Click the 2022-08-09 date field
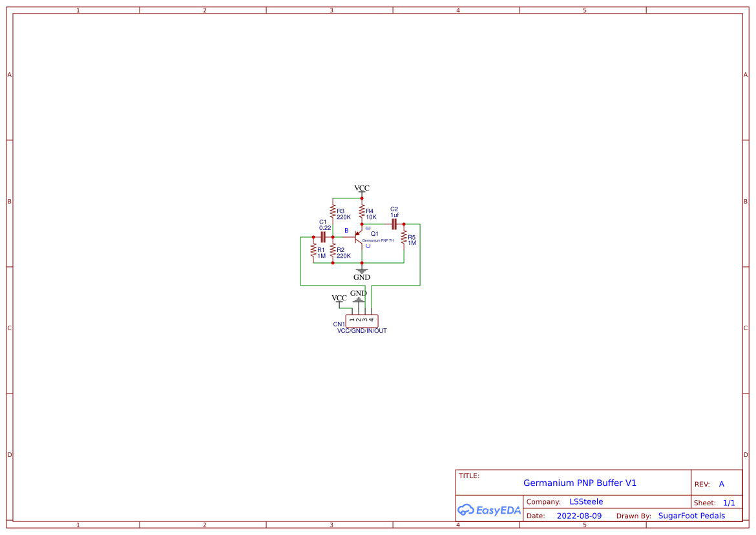The width and height of the screenshot is (756, 535). 580,516
